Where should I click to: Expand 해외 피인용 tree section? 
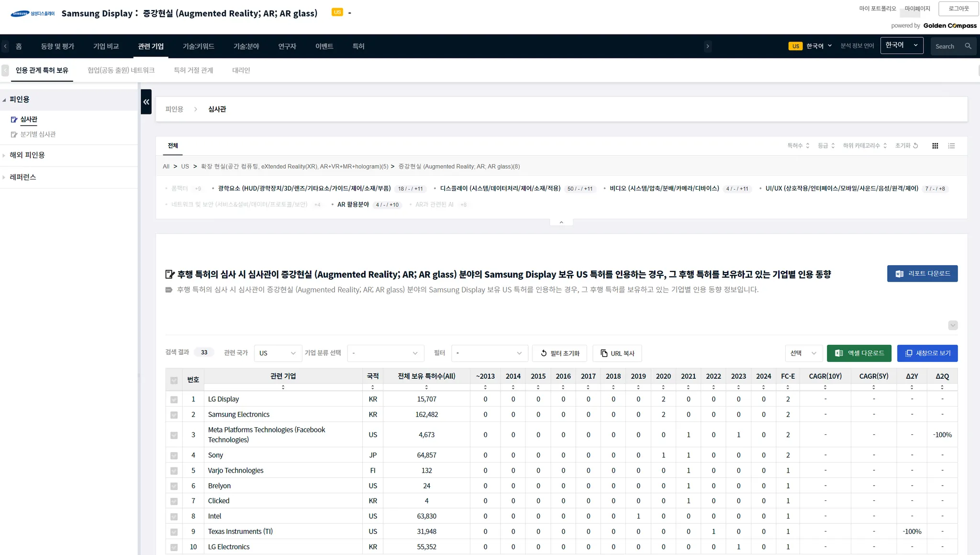27,155
